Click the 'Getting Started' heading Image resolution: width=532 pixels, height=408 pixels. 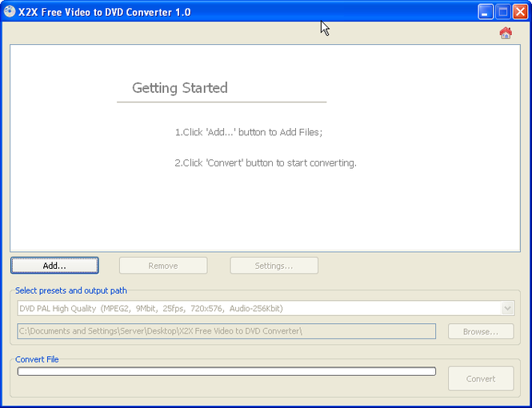click(x=180, y=88)
